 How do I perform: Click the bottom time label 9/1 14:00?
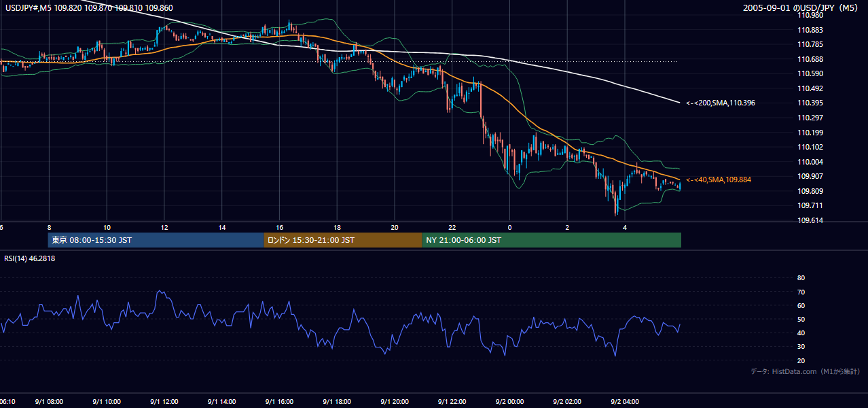[x=222, y=402]
